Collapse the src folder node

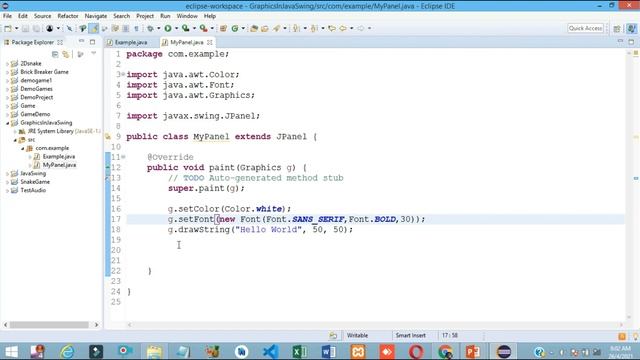(x=15, y=140)
